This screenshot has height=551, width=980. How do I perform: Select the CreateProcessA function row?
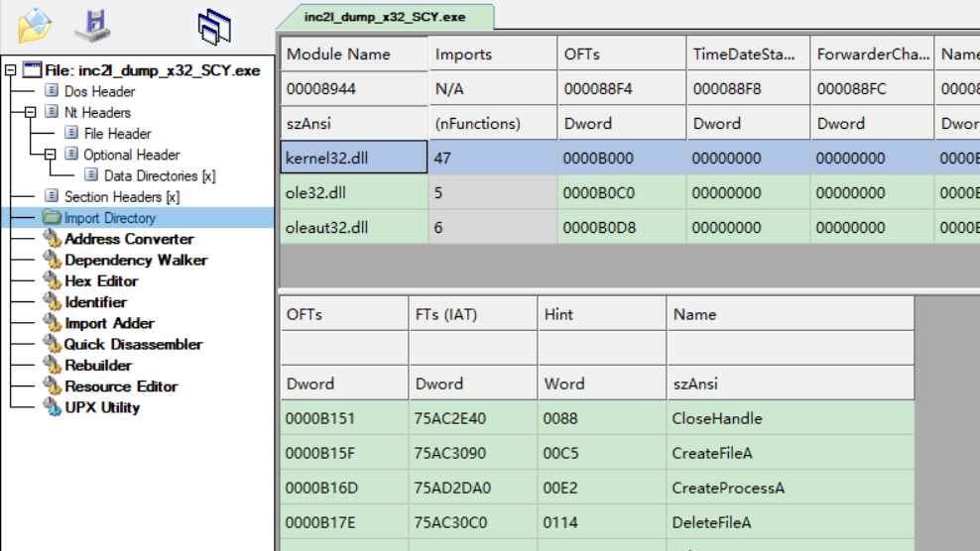(728, 488)
